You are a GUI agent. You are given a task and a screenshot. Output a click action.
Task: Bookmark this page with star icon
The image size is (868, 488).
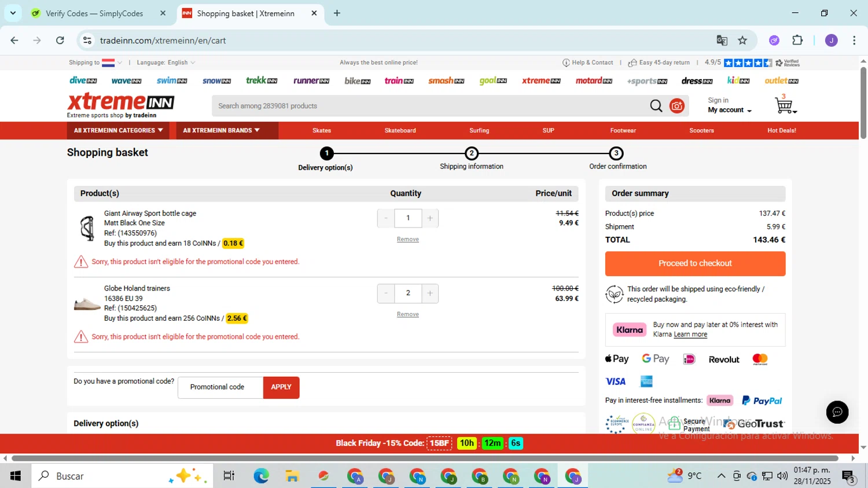[742, 40]
